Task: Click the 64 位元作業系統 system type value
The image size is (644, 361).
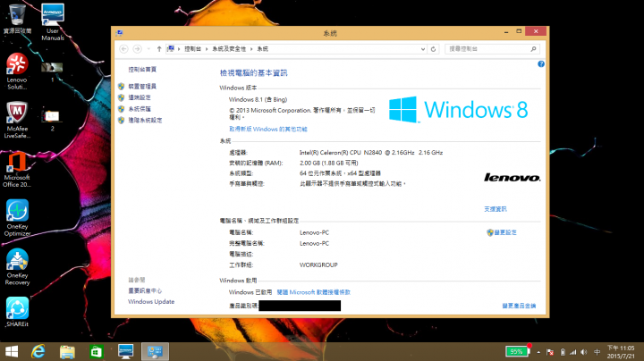Action: click(x=340, y=173)
